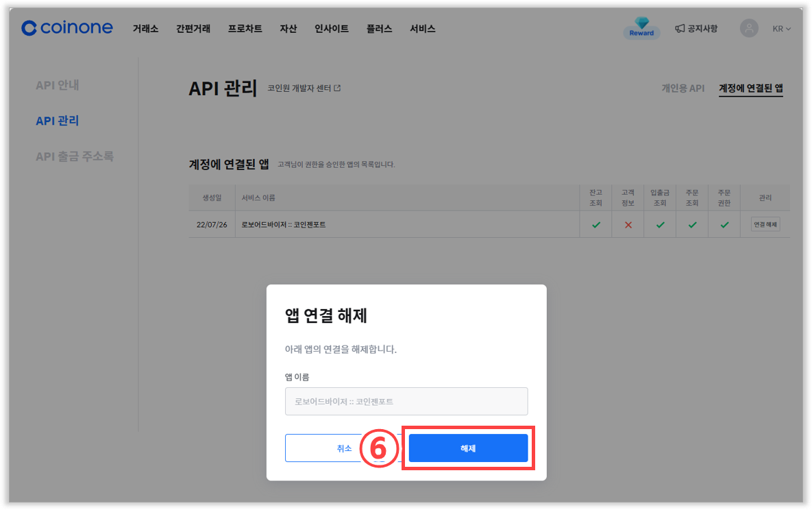The image size is (812, 510).
Task: Click the Coinone logo
Action: point(69,28)
